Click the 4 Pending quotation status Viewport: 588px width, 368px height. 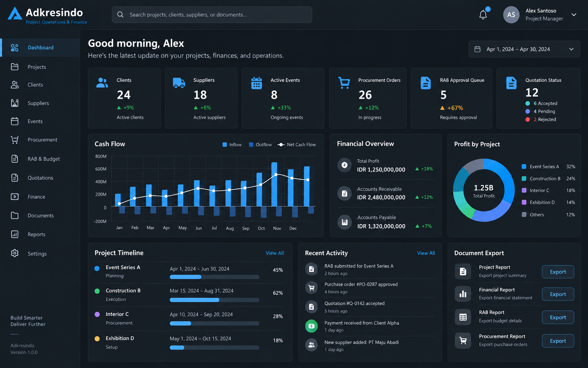pyautogui.click(x=540, y=111)
